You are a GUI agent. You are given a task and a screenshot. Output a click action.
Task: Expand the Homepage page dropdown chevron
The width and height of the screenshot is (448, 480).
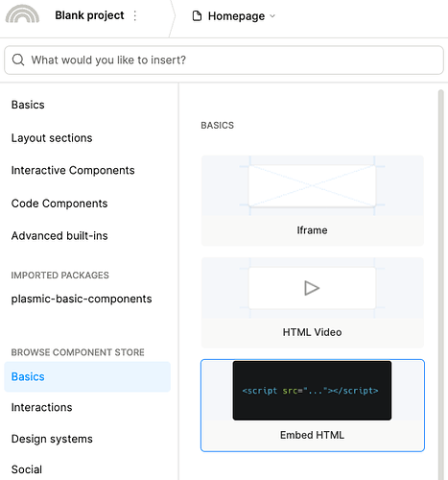click(272, 16)
